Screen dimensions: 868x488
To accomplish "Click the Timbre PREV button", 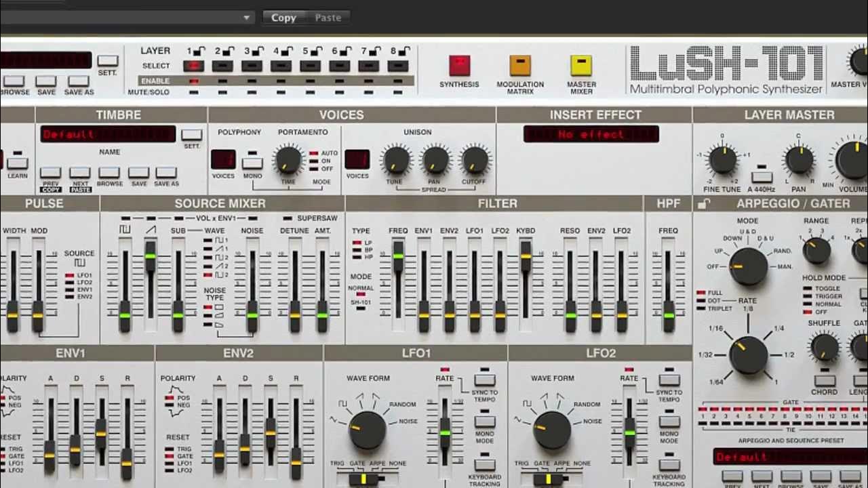I will click(x=50, y=173).
